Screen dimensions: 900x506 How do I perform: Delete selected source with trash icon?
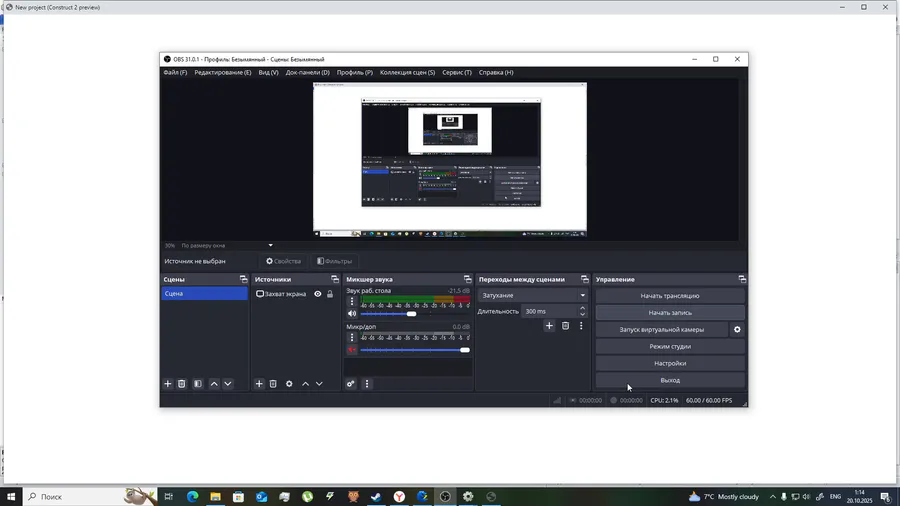click(x=273, y=384)
